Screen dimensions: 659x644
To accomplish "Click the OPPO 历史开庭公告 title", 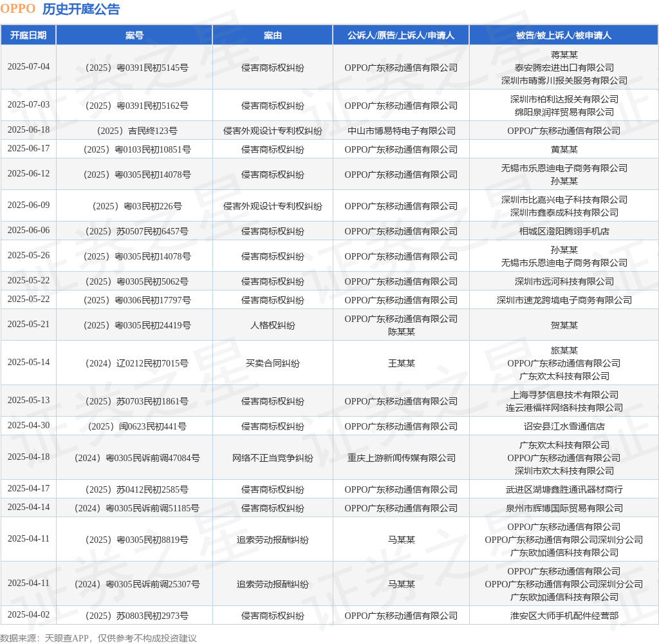I will (x=60, y=9).
